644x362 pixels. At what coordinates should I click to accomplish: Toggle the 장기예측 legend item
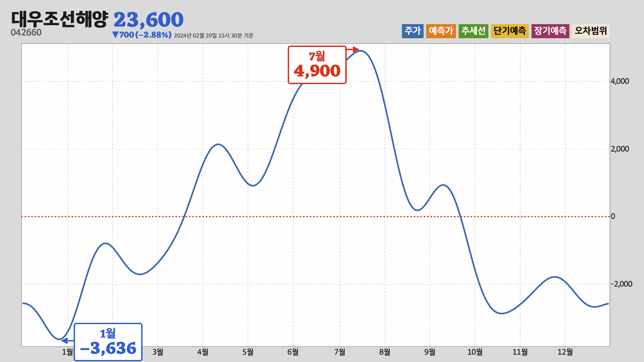point(550,31)
